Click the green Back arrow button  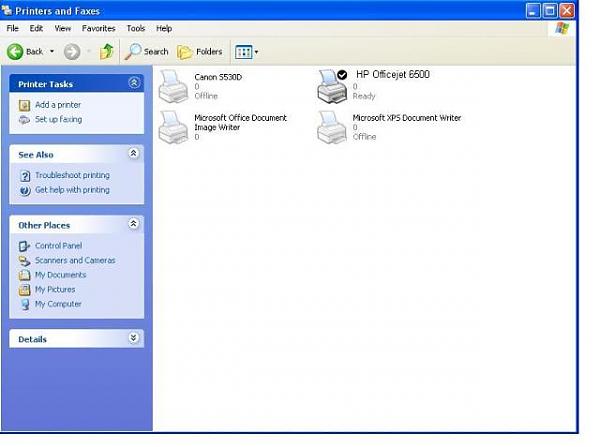(x=15, y=52)
